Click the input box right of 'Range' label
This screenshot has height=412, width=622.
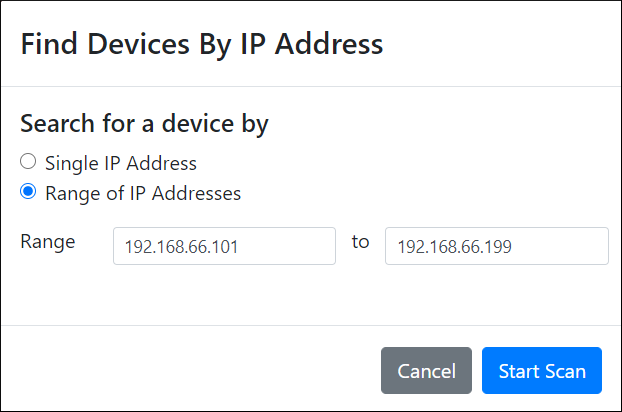[224, 246]
